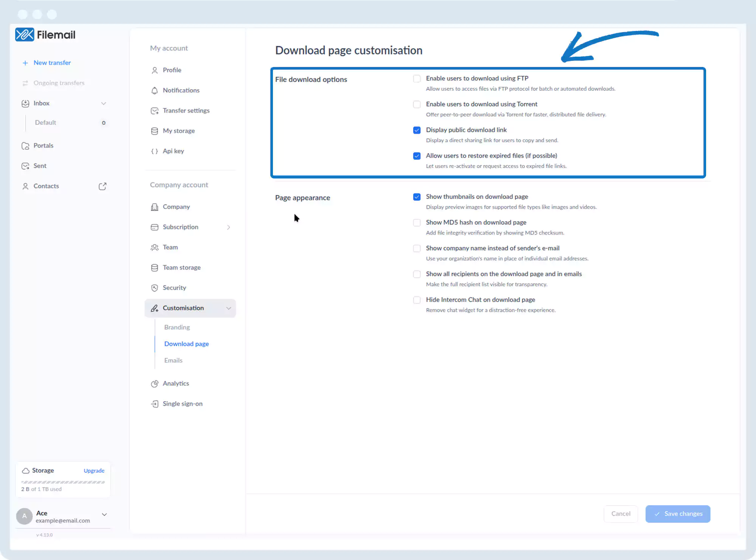The width and height of the screenshot is (756, 560).
Task: Expand the Subscription submenu arrow
Action: coord(228,227)
